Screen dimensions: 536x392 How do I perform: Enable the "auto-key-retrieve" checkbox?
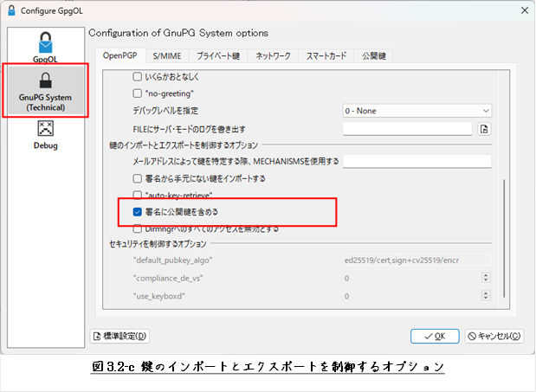137,195
